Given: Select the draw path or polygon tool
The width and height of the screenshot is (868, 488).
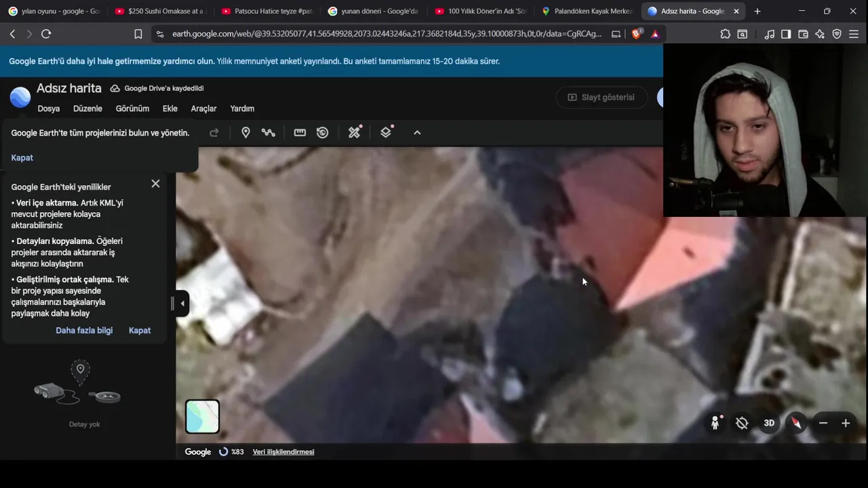Looking at the screenshot, I should 269,133.
